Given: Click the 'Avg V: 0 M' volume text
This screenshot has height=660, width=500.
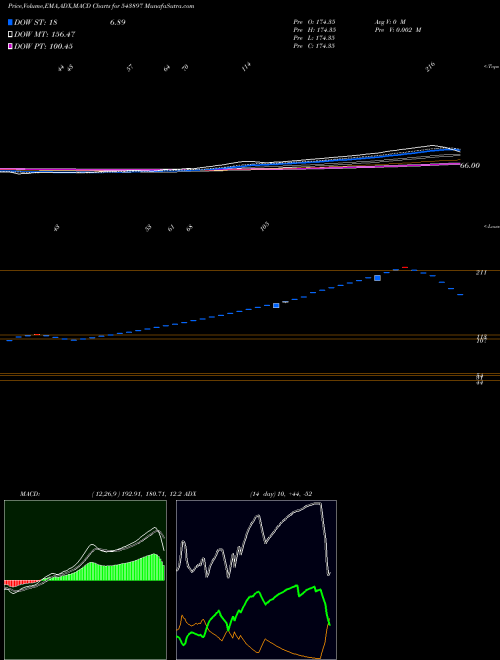Looking at the screenshot, I should coord(390,21).
